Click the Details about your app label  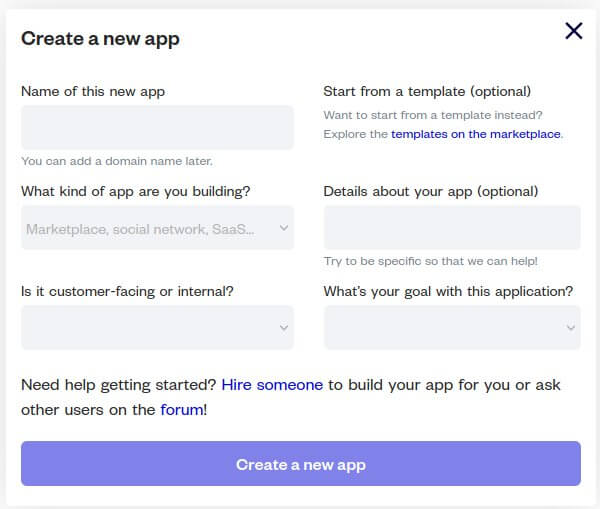pos(431,191)
